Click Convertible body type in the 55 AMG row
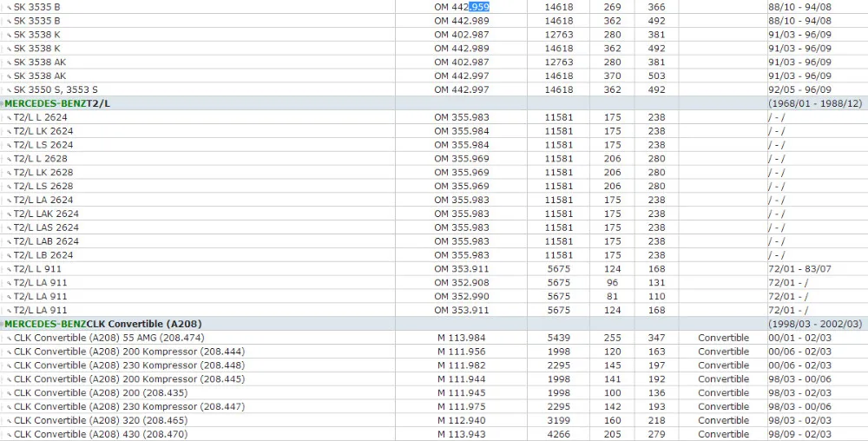 click(x=724, y=338)
